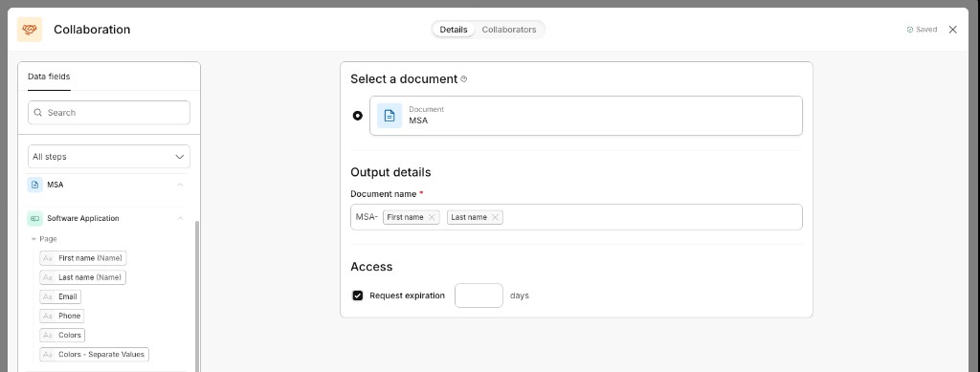The height and width of the screenshot is (372, 980).
Task: Click the MSA document icon in sidebar
Action: tap(35, 185)
